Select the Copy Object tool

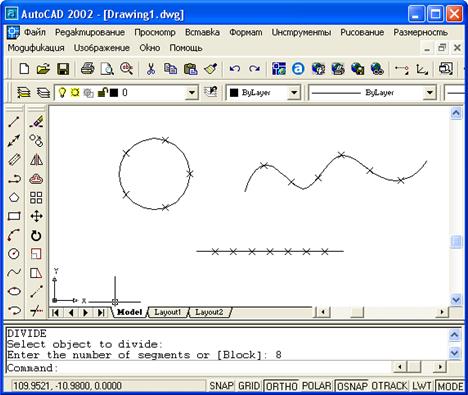(x=36, y=140)
